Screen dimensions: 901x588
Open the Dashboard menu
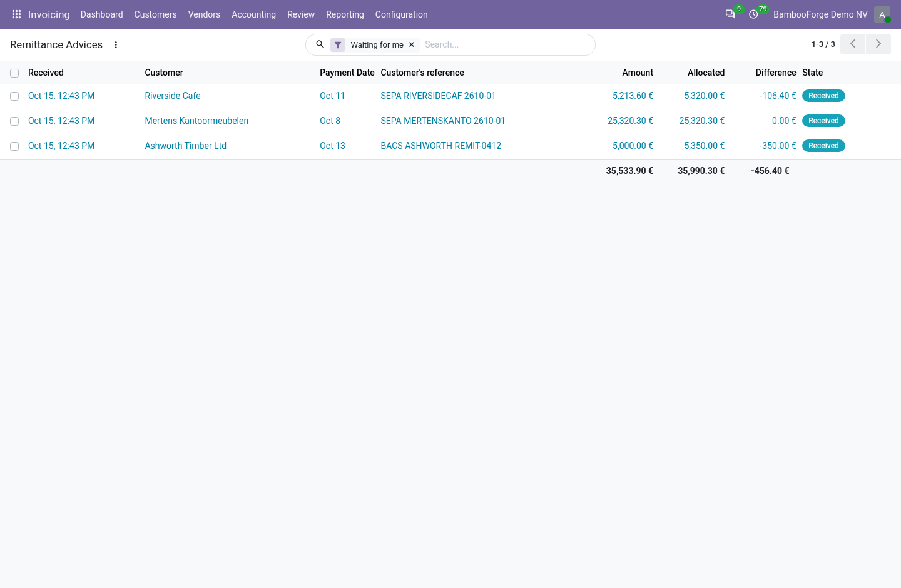pos(101,14)
